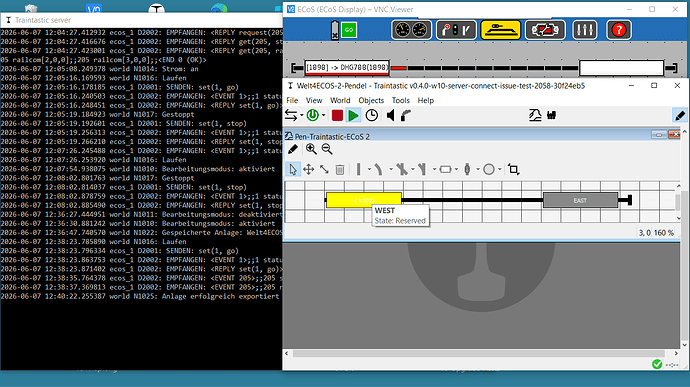The image size is (690, 387).
Task: Expand the circle tool dropdown arrow
Action: [x=500, y=169]
